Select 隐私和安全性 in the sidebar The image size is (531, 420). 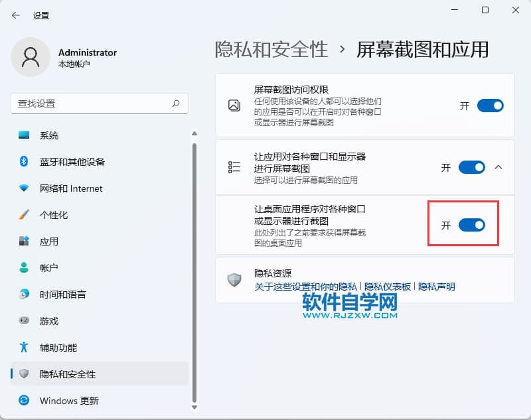pos(68,374)
